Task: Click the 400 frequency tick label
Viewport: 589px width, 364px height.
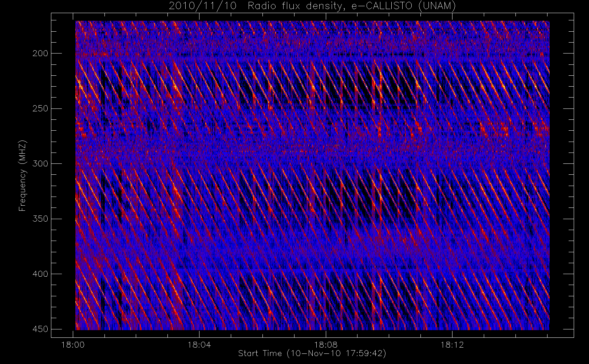Action: coord(40,274)
